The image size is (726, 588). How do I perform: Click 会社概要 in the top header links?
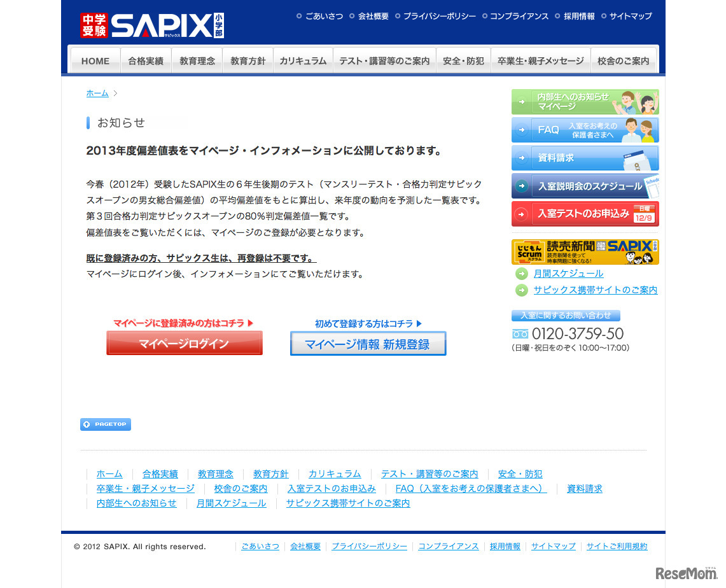tap(373, 16)
